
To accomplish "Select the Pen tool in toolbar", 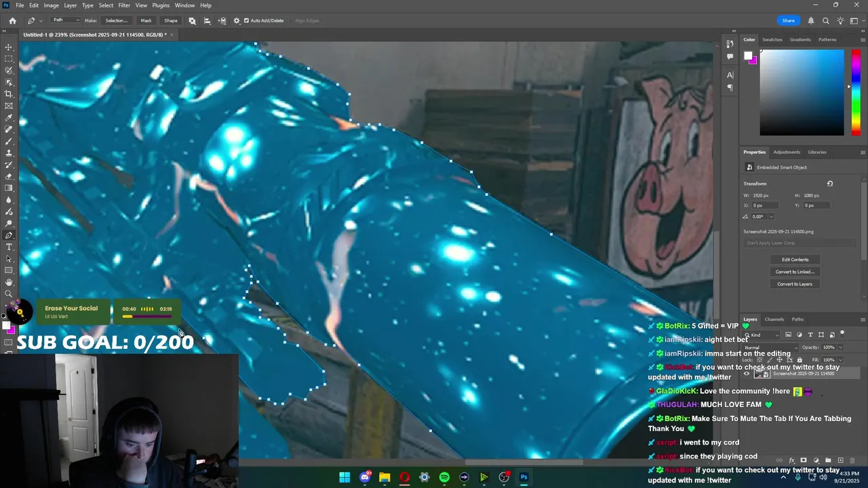I will [9, 235].
